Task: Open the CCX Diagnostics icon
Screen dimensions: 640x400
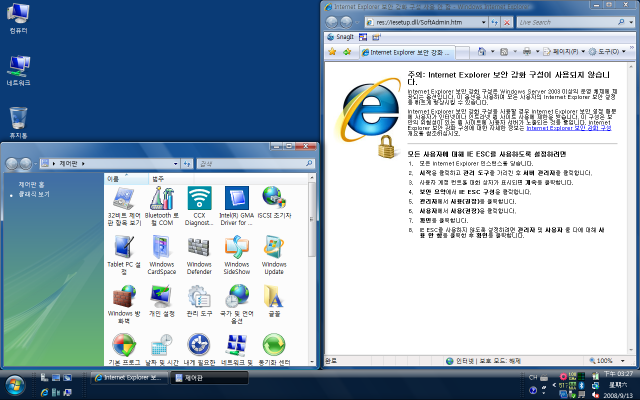Action: click(x=199, y=206)
